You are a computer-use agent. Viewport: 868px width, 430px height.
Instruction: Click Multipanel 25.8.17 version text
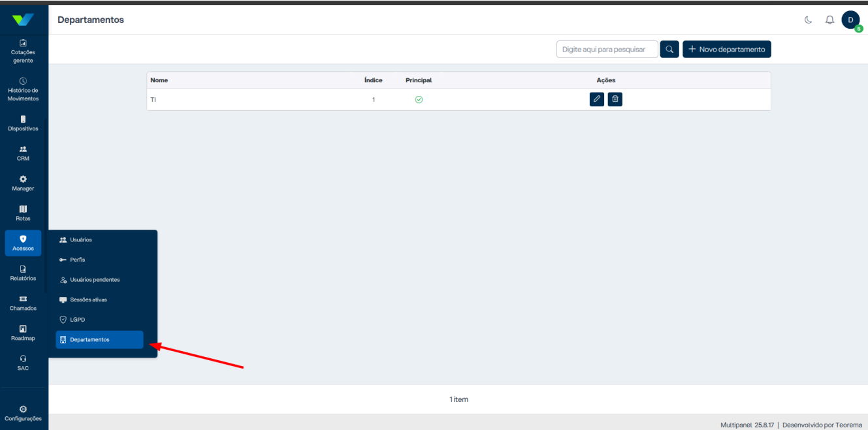point(747,425)
